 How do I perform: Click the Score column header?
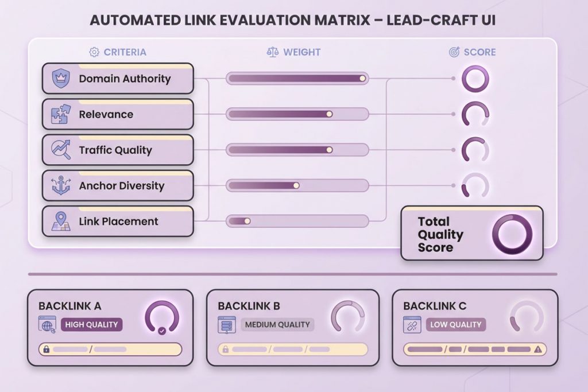[472, 52]
